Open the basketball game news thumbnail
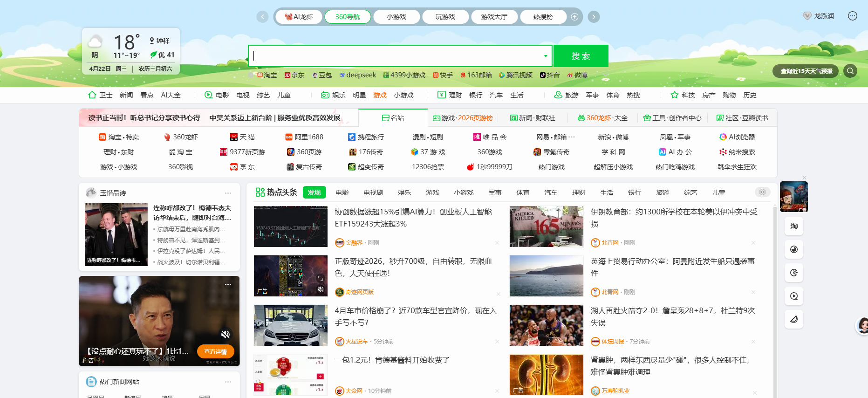The width and height of the screenshot is (868, 398). tap(547, 325)
